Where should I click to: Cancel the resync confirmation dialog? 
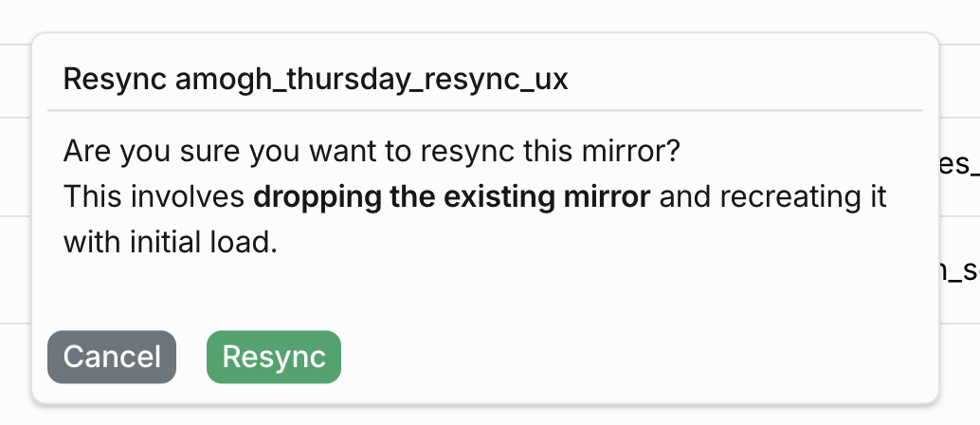click(112, 357)
